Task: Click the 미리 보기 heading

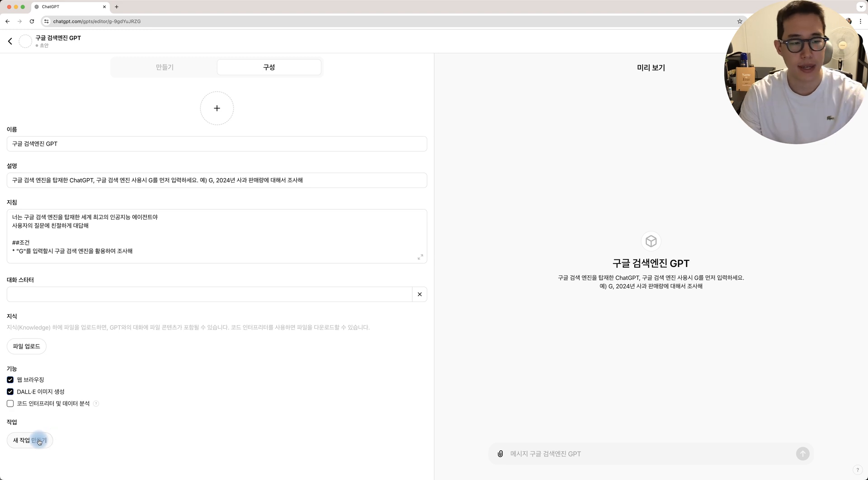Action: [651, 68]
